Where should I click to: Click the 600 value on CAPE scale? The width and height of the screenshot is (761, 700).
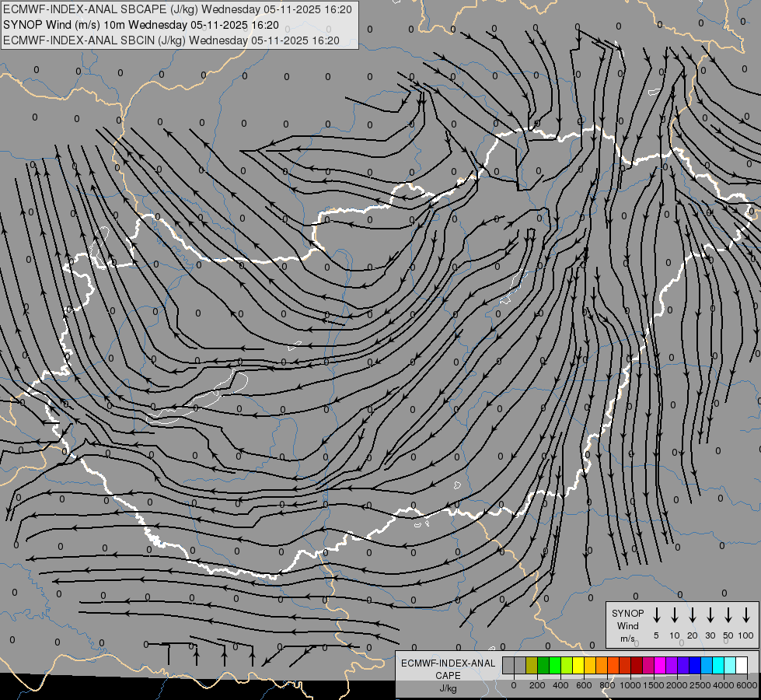click(x=584, y=685)
